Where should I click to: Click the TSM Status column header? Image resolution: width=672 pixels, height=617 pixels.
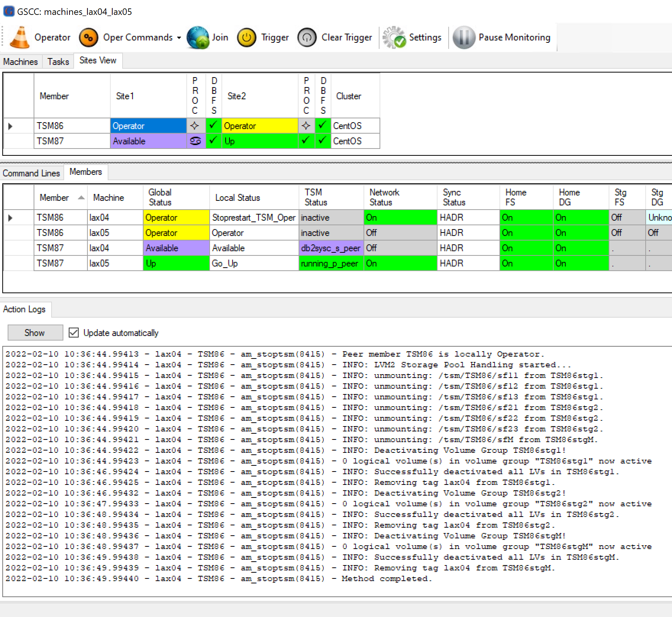click(331, 197)
